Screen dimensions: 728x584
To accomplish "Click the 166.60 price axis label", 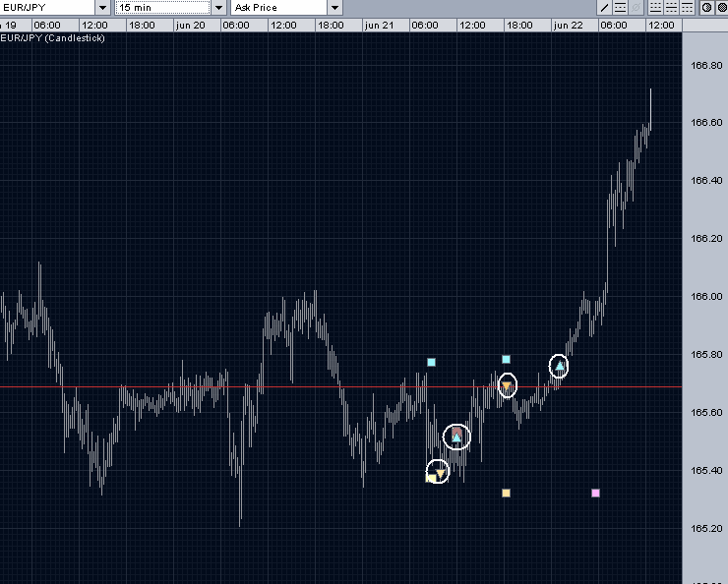I will 706,123.
